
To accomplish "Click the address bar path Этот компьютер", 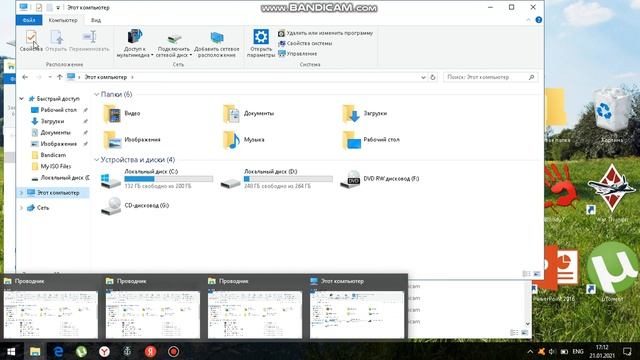I will click(x=106, y=77).
